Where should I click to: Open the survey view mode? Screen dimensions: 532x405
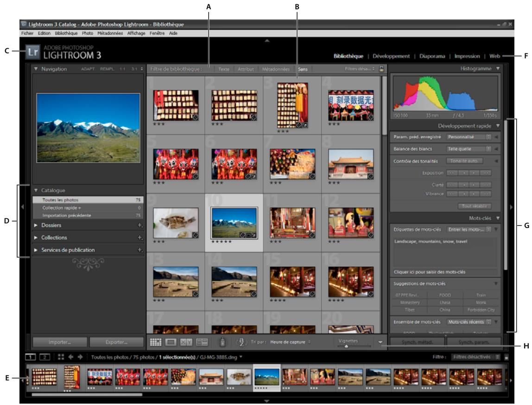[x=202, y=342]
